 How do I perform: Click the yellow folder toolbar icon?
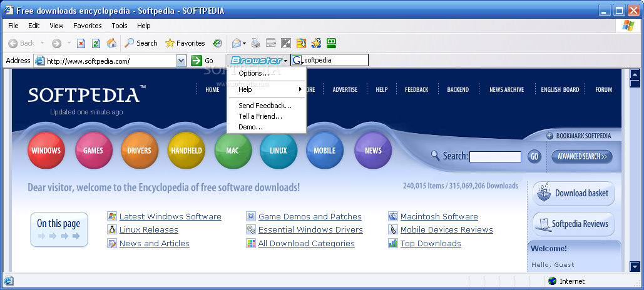[302, 43]
